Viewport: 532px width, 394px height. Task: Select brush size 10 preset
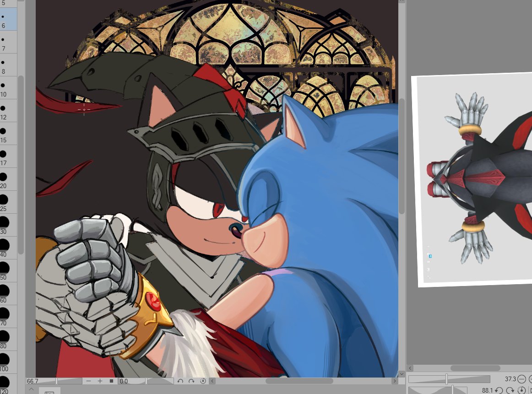(8, 87)
